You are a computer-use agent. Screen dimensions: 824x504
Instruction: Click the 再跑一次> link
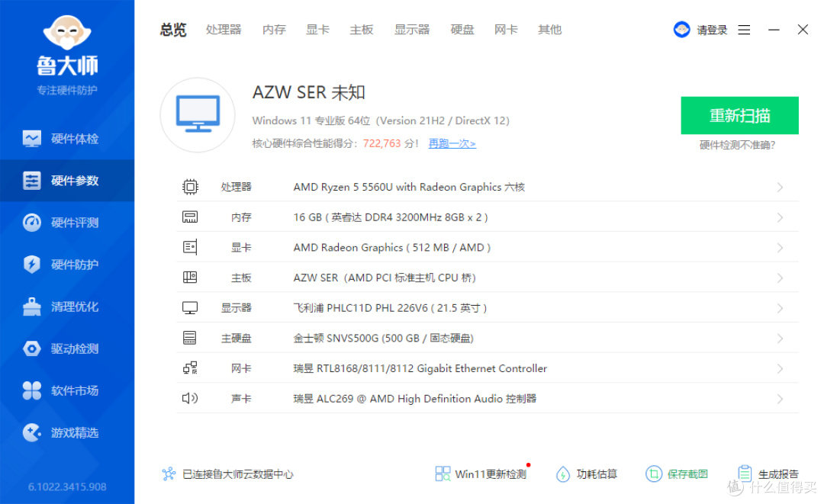coord(452,143)
